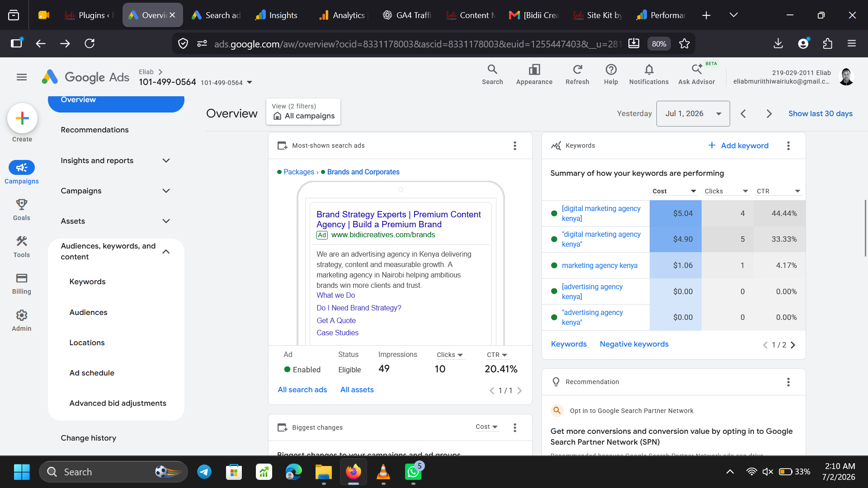This screenshot has width=868, height=488.
Task: Open Most-shown search ads card options menu
Action: coord(514,145)
